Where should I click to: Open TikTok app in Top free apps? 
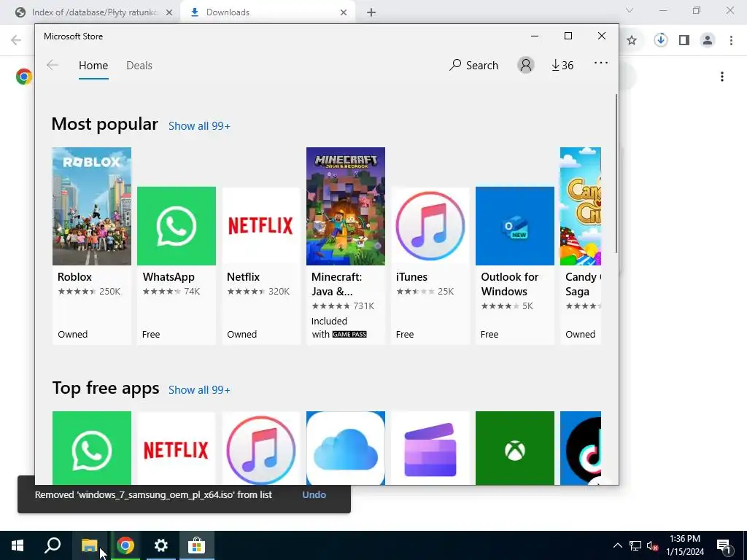pyautogui.click(x=580, y=448)
